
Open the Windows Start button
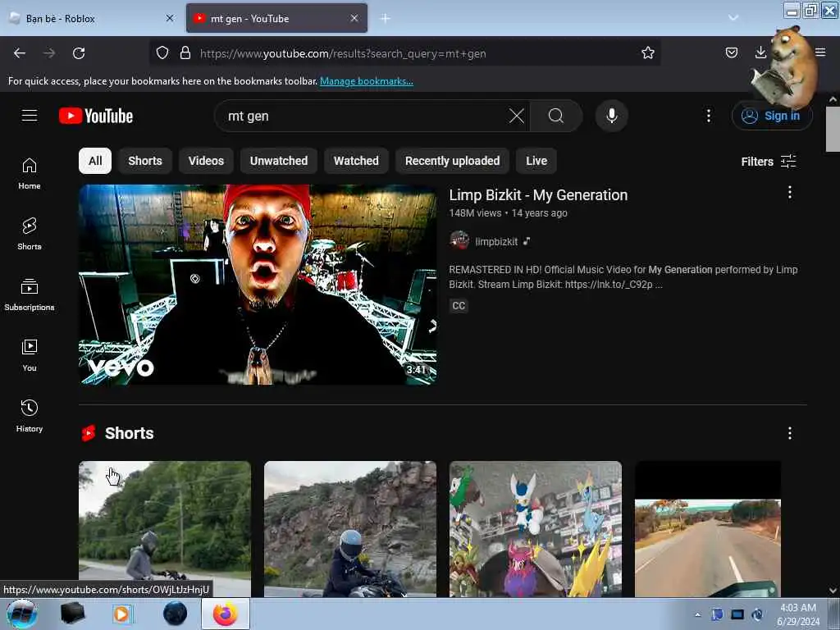21,614
